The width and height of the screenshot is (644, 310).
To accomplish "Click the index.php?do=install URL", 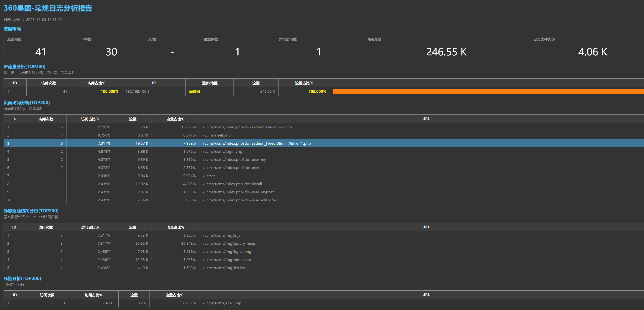I will [232, 184].
